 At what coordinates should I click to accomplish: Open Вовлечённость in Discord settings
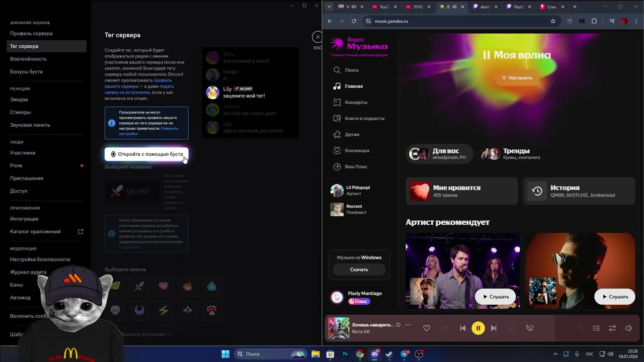[28, 59]
